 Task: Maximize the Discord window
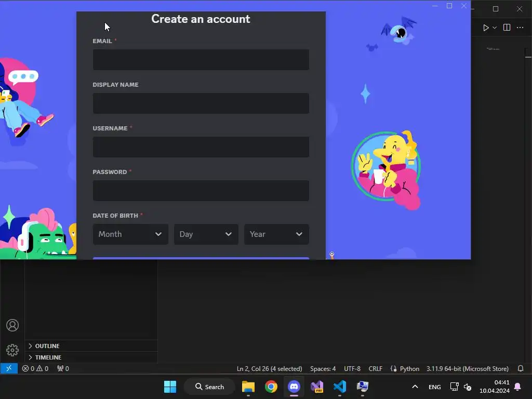(449, 6)
